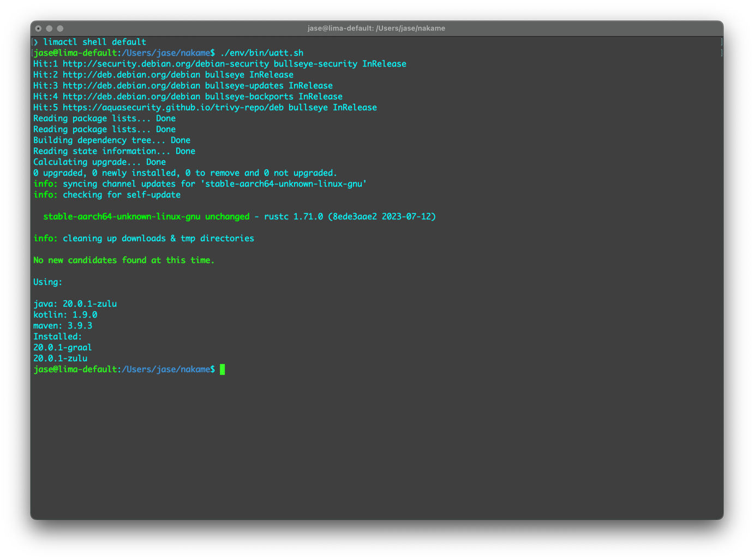Screen dimensions: 754x560
Task: Open the security.debian.org debian-security URL
Action: pyautogui.click(x=165, y=64)
